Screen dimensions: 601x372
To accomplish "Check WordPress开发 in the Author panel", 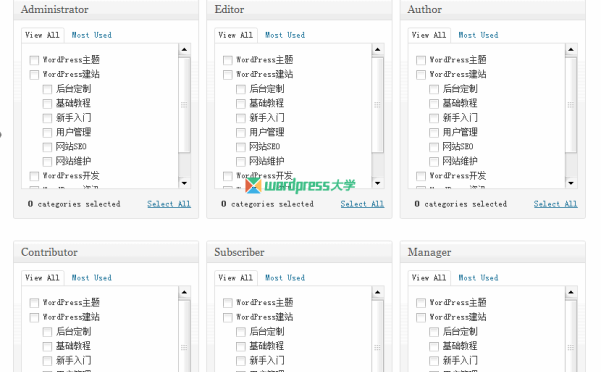I will [x=421, y=176].
